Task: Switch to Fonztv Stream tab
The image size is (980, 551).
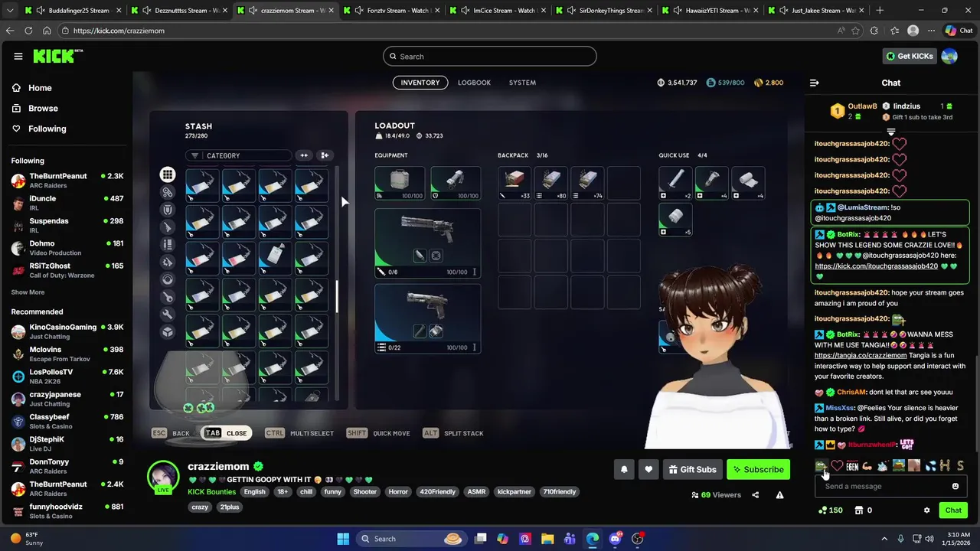Action: (x=391, y=11)
